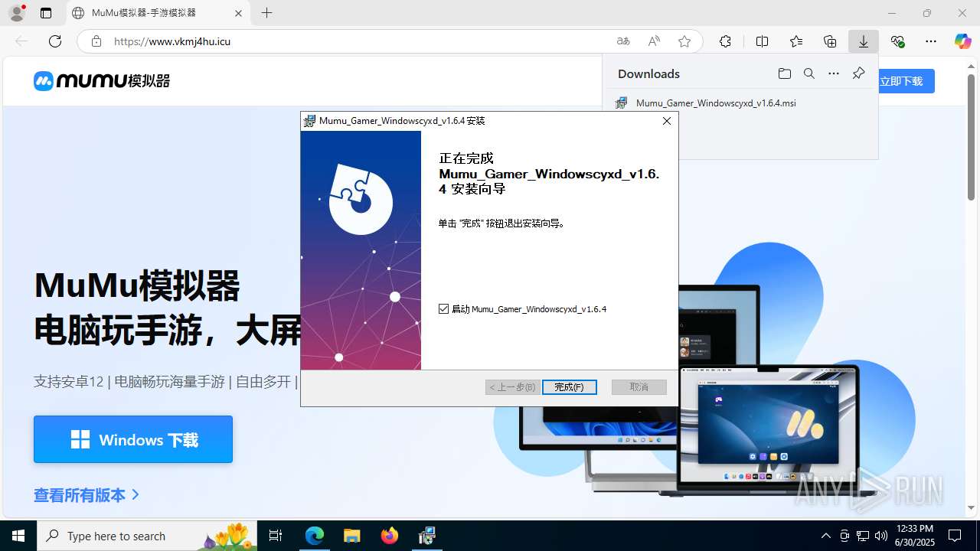Open the network tray icon

tap(863, 536)
